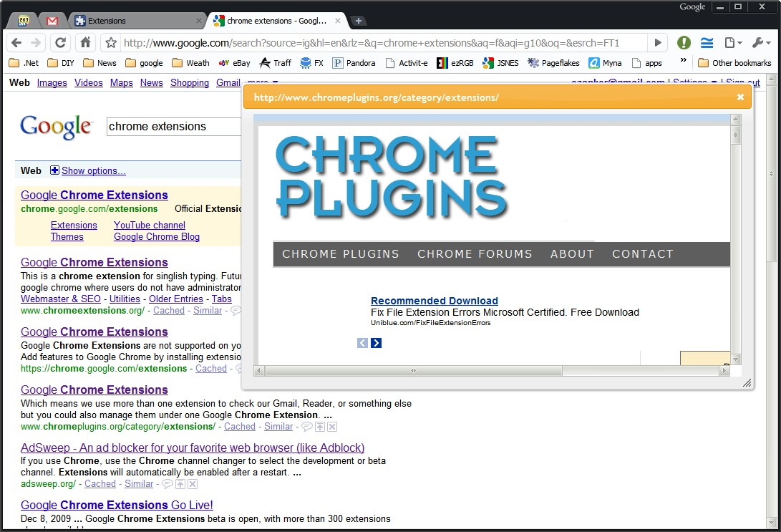Switch to the pinned Gmail tab
The width and height of the screenshot is (781, 532).
[52, 21]
